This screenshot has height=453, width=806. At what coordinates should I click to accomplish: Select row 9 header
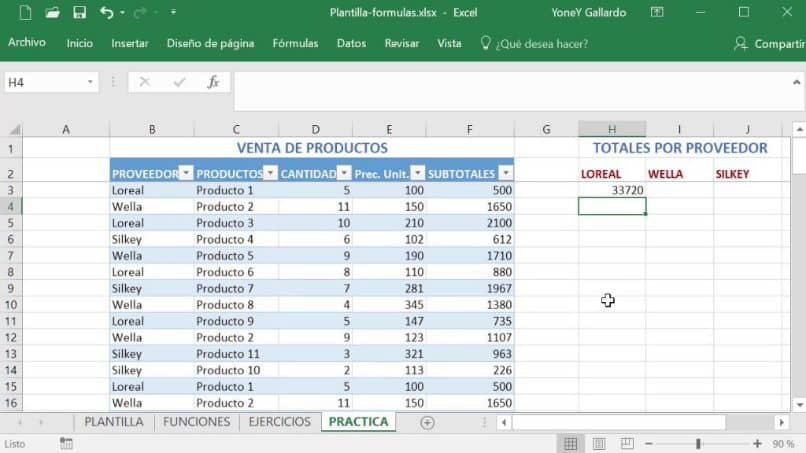click(11, 288)
